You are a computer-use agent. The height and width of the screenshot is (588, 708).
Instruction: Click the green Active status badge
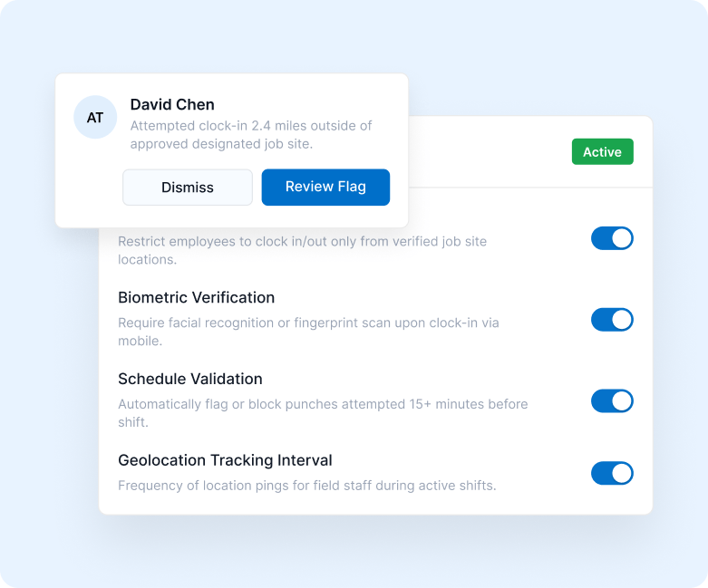point(602,151)
